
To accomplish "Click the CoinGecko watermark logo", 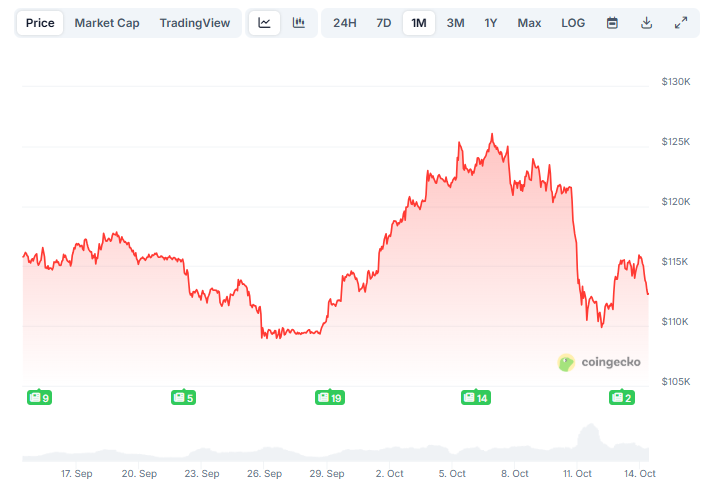I will coord(599,362).
